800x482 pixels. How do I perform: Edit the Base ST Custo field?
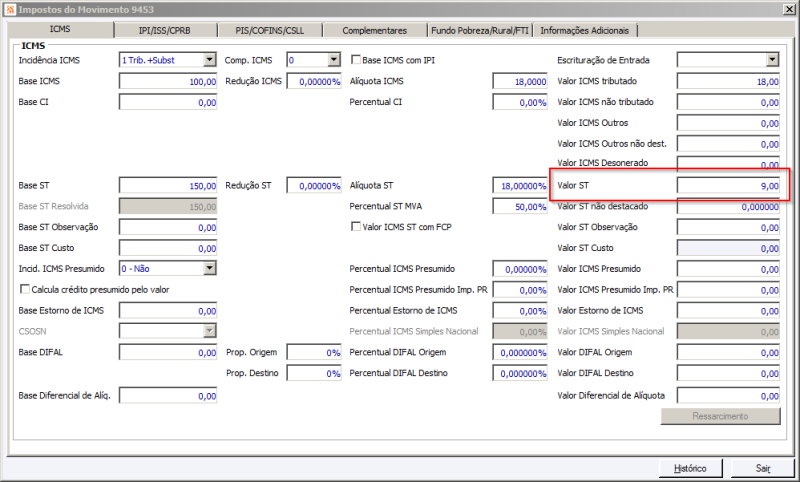pyautogui.click(x=168, y=248)
